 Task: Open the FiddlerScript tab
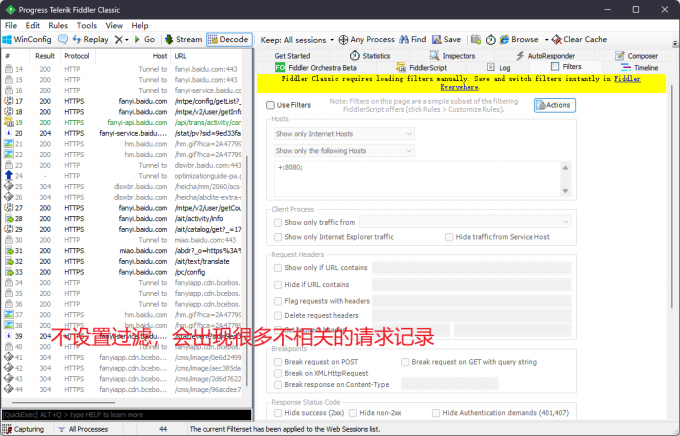pos(421,68)
